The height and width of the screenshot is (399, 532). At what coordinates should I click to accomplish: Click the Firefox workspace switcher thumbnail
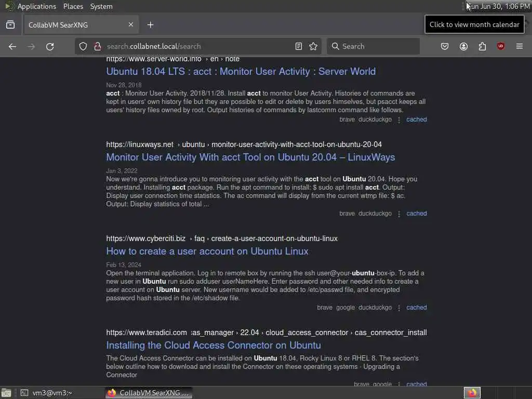[x=472, y=393]
